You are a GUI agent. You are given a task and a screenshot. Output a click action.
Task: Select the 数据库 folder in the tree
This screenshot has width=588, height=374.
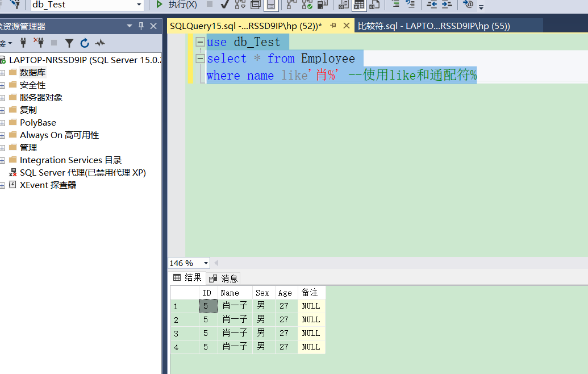click(32, 72)
